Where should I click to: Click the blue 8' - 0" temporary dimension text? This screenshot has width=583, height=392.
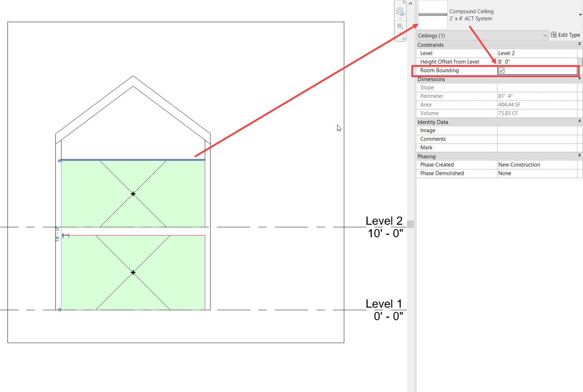[x=57, y=234]
